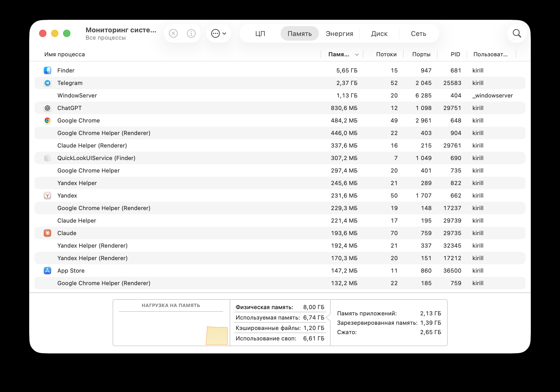Click Кэшированные файлы 1,20 ГБ entry

click(x=280, y=328)
